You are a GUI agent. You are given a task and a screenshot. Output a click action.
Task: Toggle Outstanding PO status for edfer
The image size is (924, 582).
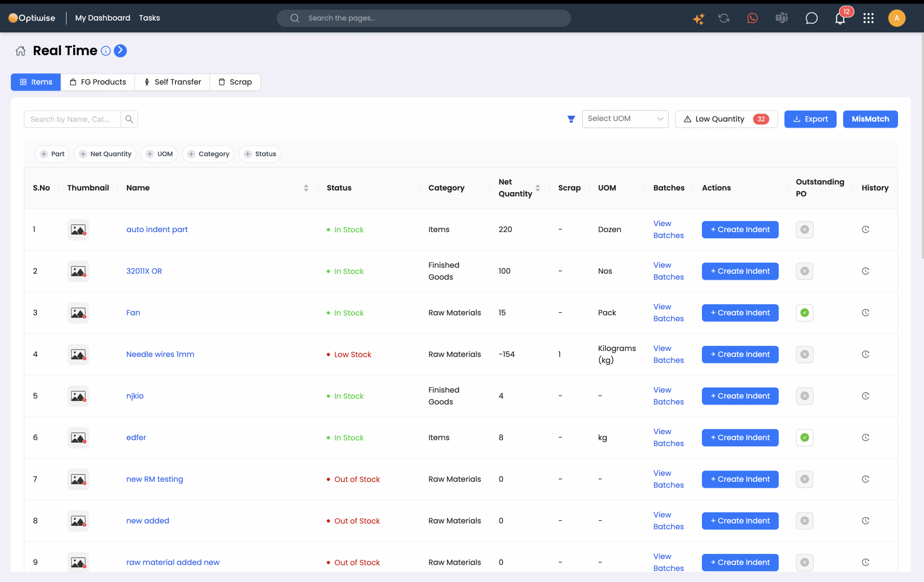pyautogui.click(x=804, y=437)
